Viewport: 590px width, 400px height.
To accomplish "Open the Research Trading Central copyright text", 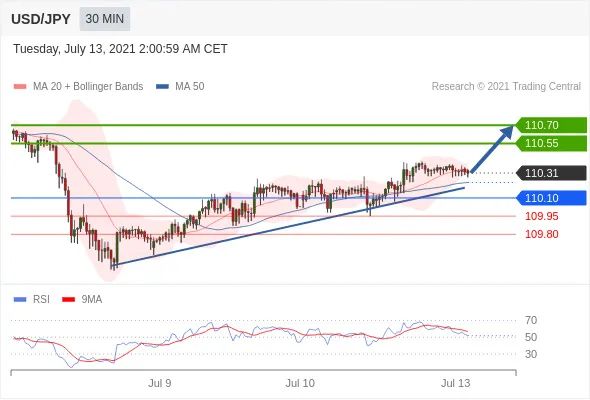I will pyautogui.click(x=506, y=87).
